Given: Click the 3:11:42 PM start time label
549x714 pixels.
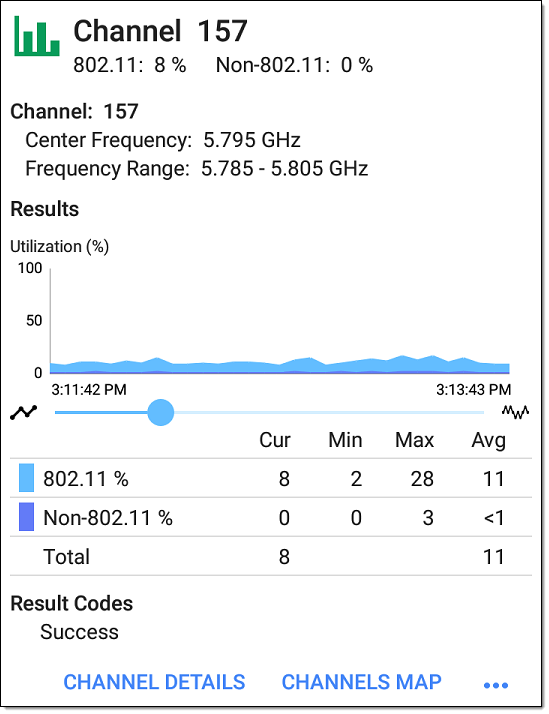Looking at the screenshot, I should click(89, 390).
